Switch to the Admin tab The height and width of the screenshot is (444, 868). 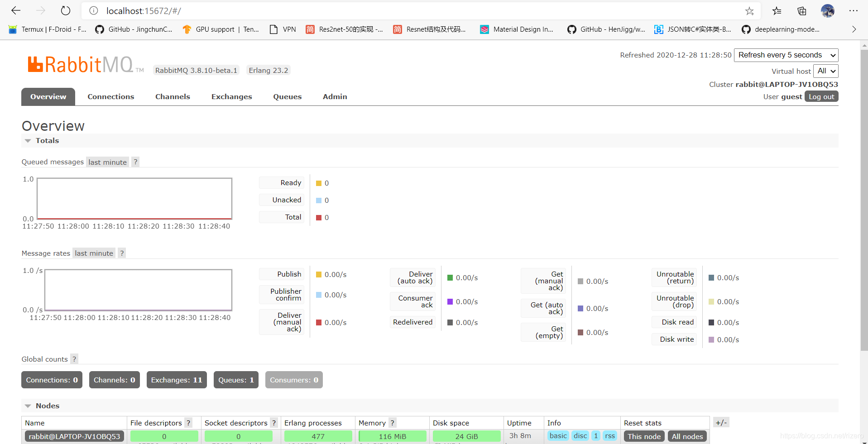[x=335, y=96]
